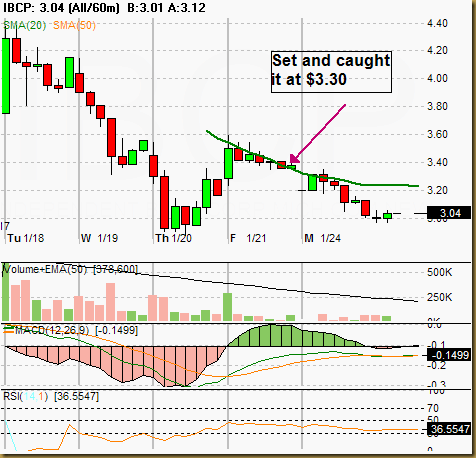Click the 3.80 price axis label
The width and height of the screenshot is (476, 458).
[x=437, y=106]
